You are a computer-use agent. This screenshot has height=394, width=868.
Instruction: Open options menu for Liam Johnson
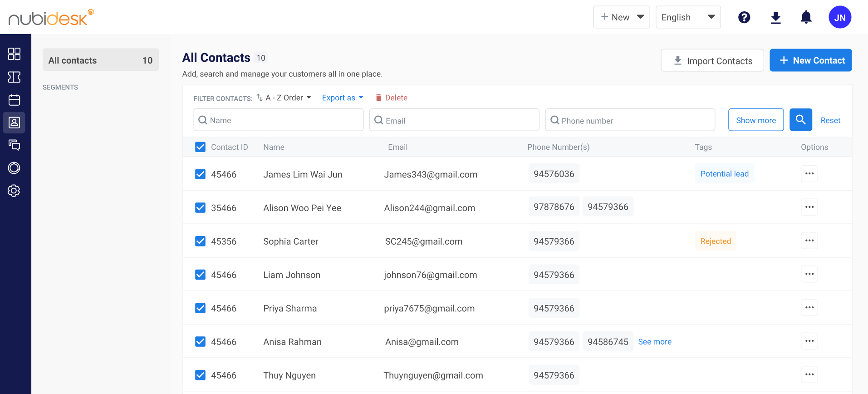click(x=809, y=274)
